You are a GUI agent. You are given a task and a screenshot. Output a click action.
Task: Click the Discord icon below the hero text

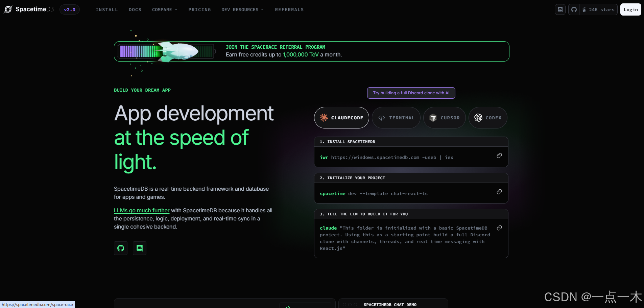pos(140,248)
